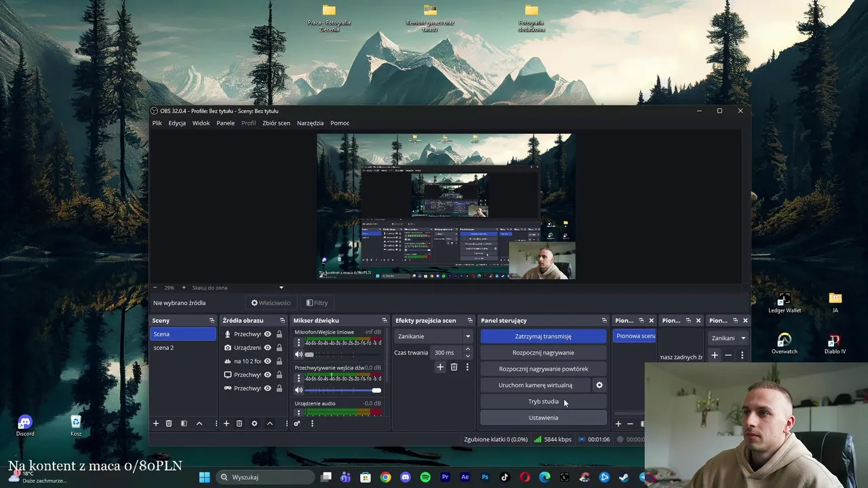Zoom in preview with plus icon beside 29%
This screenshot has width=868, height=488.
coord(183,287)
